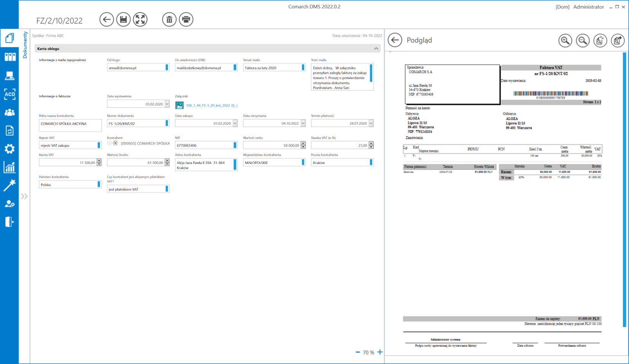Image resolution: width=629 pixels, height=364 pixels.
Task: Open the reports chart icon in sidebar
Action: 10,167
